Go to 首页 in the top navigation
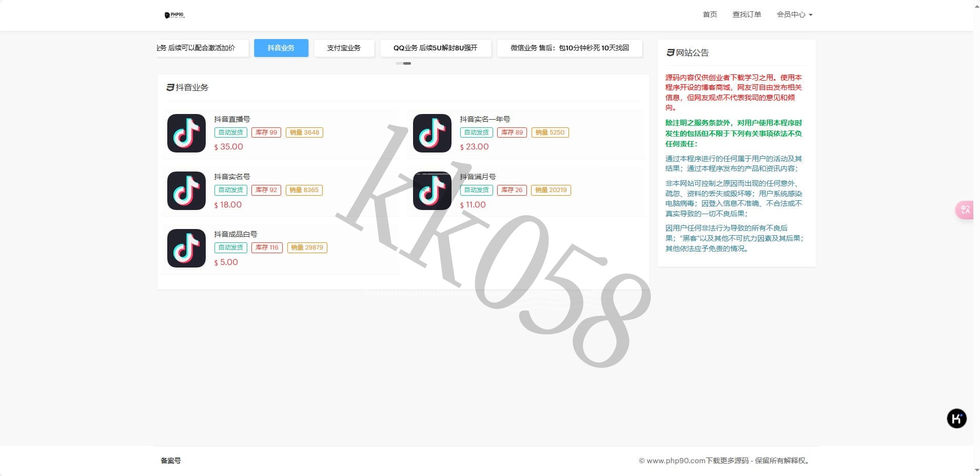Screen dimensions: 980x476 tap(710, 14)
